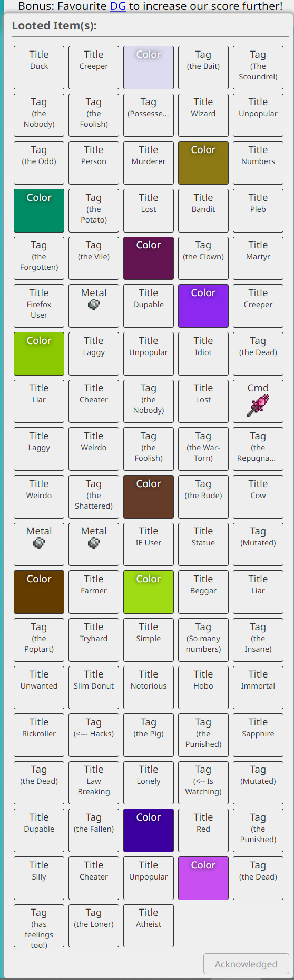Select the Tag (the Loner) item
The width and height of the screenshot is (294, 980).
[94, 926]
